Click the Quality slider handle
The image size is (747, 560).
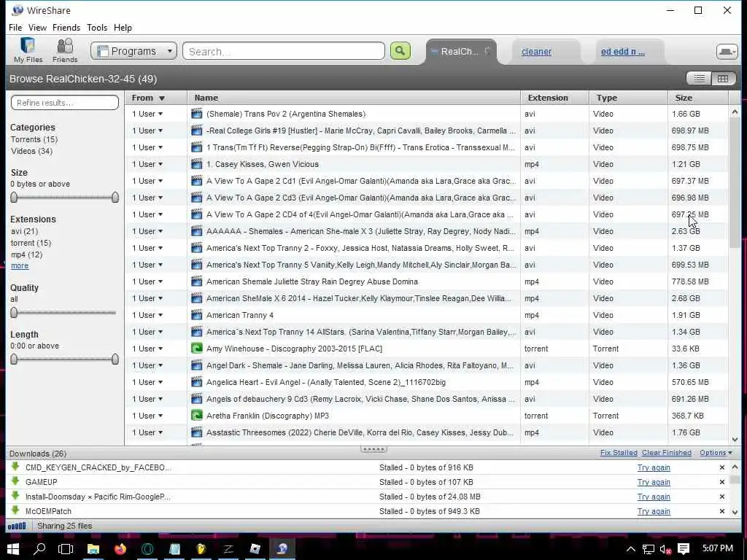tap(14, 312)
